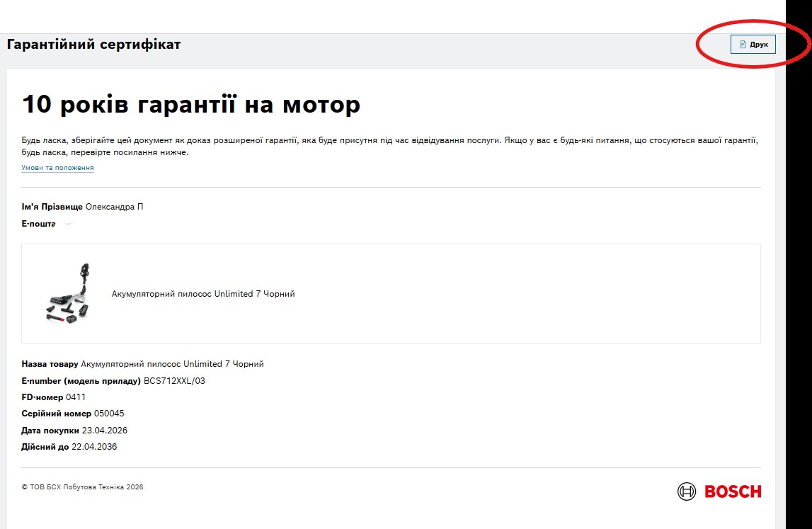The image size is (812, 529).
Task: Open the Умови та положення link
Action: click(57, 168)
